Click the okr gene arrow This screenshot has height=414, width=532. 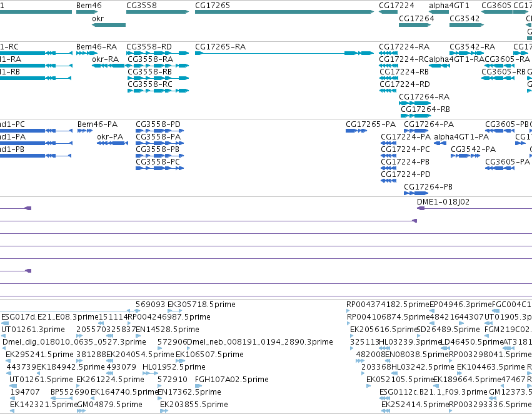coord(109,25)
